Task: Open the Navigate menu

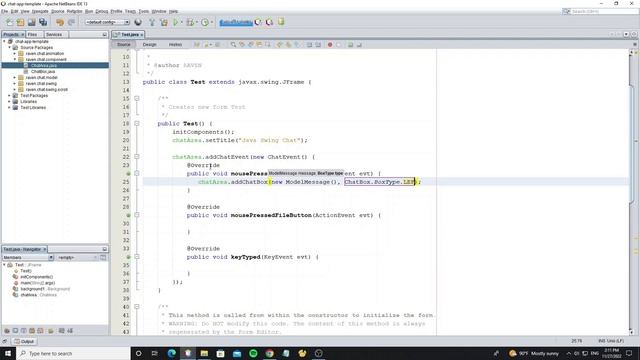Action: 40,11
